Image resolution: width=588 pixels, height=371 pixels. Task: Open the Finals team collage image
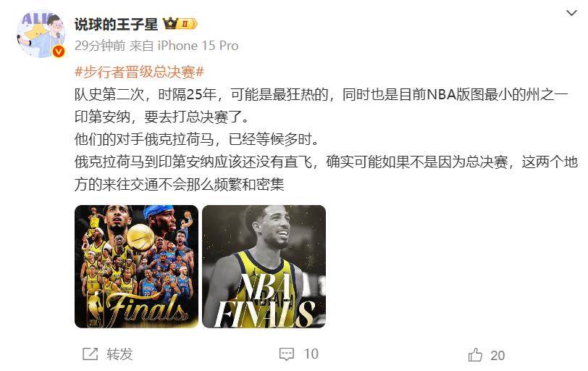(136, 267)
